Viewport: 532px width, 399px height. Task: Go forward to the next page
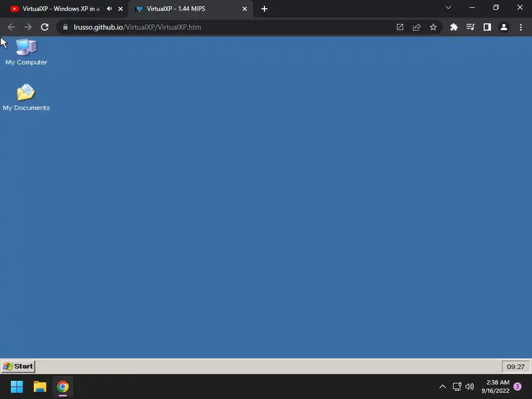point(28,27)
